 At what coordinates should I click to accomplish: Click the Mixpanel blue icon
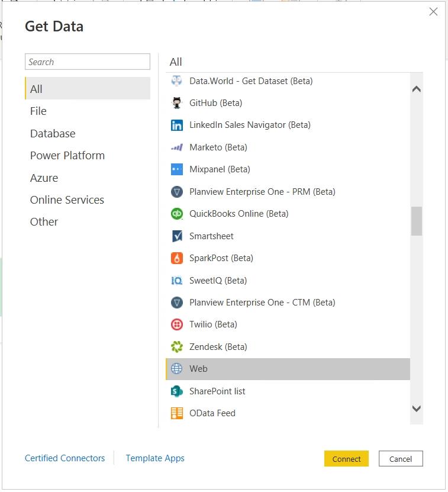coord(176,169)
